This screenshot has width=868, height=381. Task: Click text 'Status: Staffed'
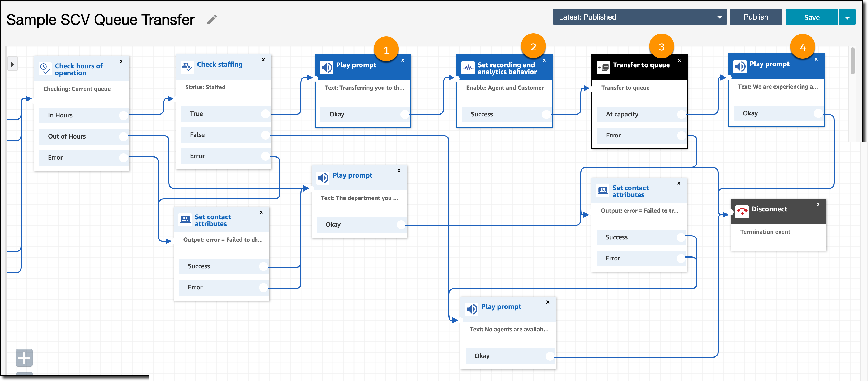click(x=205, y=87)
